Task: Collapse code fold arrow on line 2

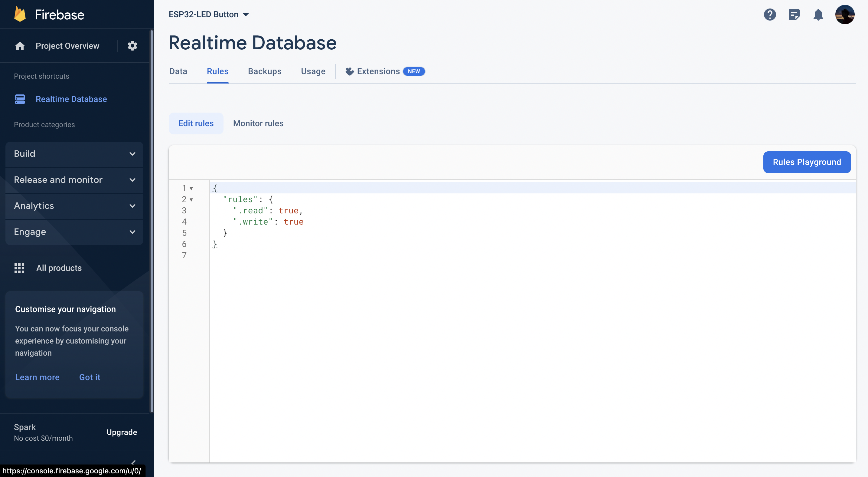Action: [x=191, y=199]
